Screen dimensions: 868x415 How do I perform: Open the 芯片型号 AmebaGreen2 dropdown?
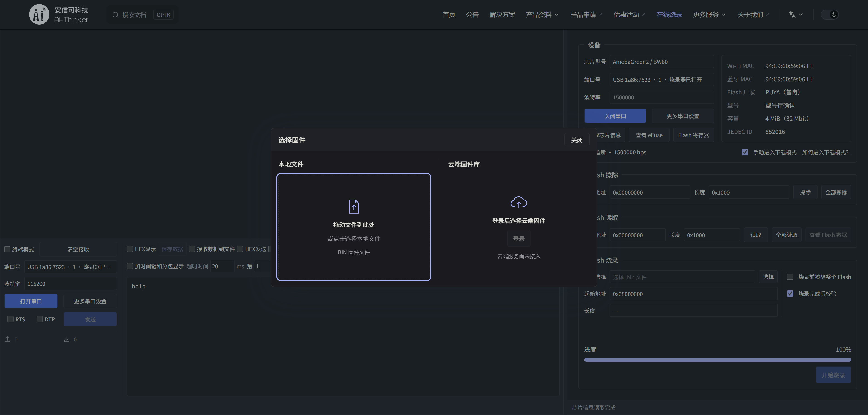[661, 62]
